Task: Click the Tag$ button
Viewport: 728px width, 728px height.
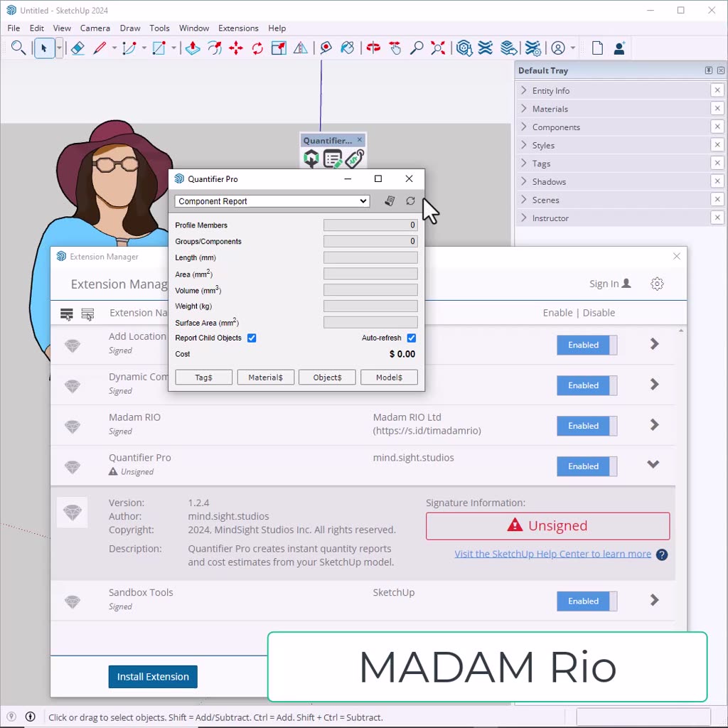Action: (x=203, y=378)
